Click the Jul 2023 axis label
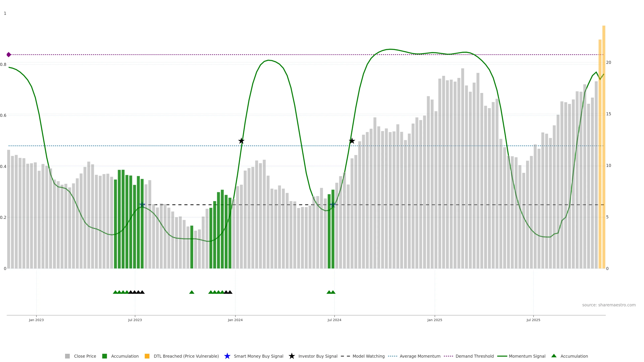The image size is (644, 362). tap(135, 320)
